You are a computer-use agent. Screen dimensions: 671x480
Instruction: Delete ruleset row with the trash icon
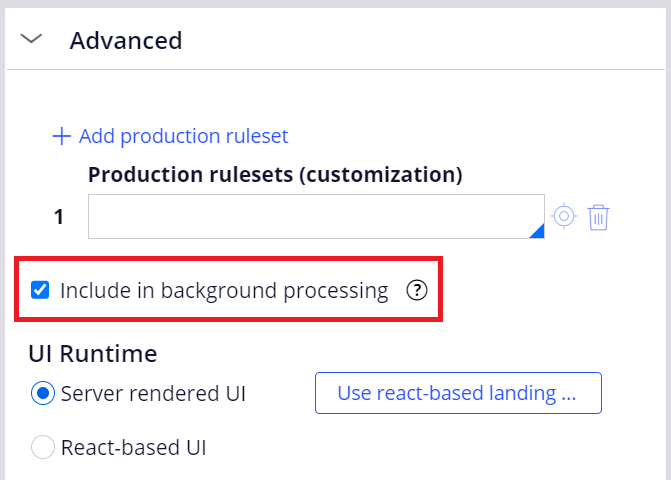tap(598, 217)
